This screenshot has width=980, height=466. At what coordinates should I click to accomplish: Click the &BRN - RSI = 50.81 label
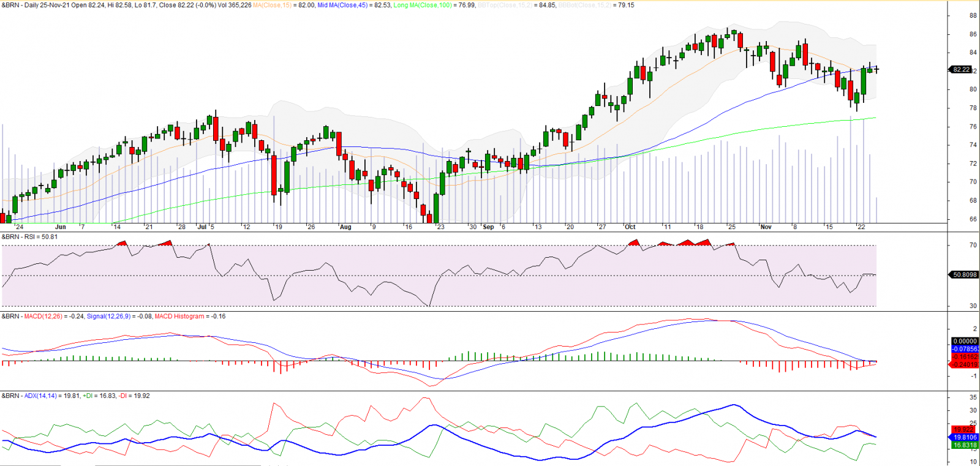point(30,236)
